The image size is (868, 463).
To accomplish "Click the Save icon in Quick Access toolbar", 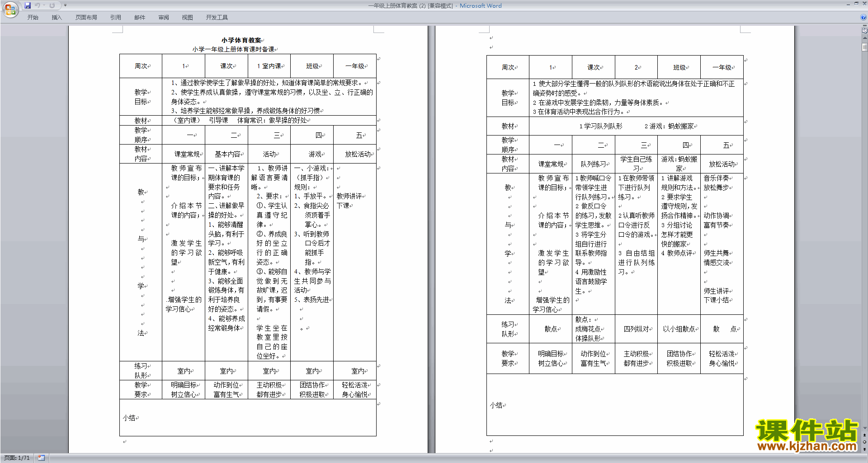I will [x=28, y=5].
